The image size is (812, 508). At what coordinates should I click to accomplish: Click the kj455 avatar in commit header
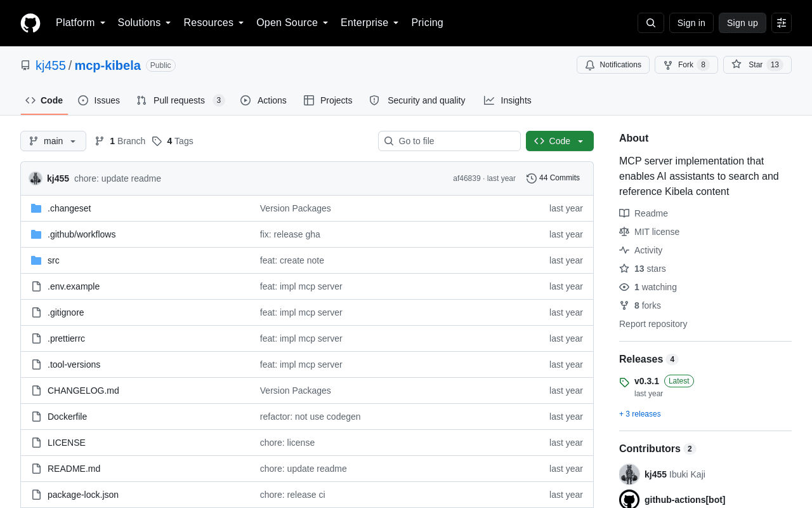pyautogui.click(x=36, y=178)
